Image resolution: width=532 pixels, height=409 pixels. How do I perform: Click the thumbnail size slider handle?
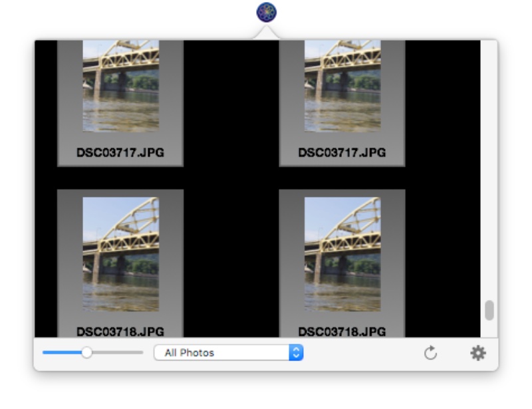tap(86, 352)
